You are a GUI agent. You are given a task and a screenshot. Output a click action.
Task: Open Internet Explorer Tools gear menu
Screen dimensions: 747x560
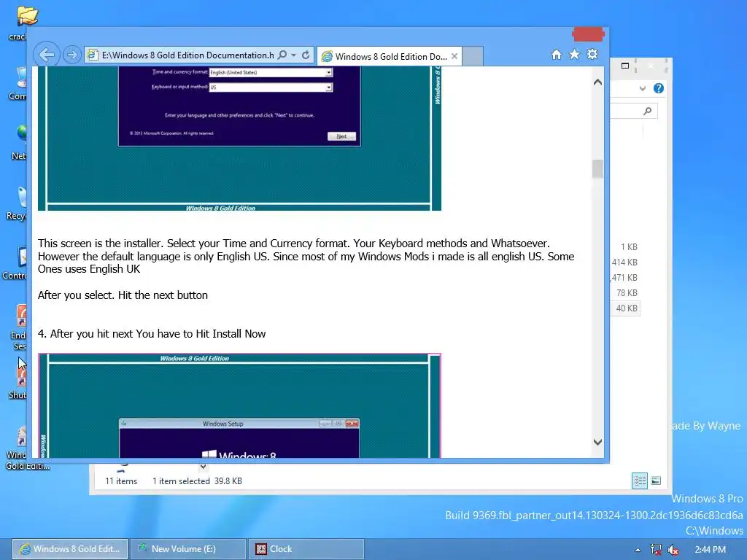click(592, 54)
